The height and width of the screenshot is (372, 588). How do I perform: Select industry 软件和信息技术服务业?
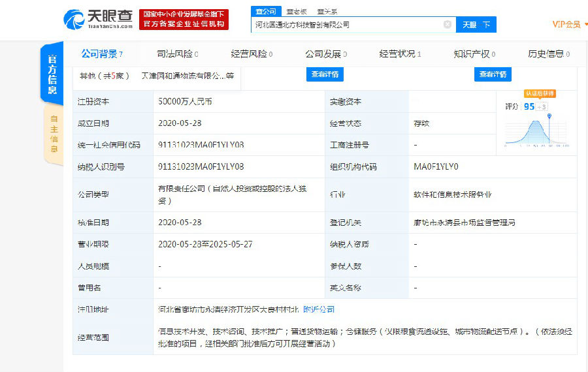pos(452,194)
